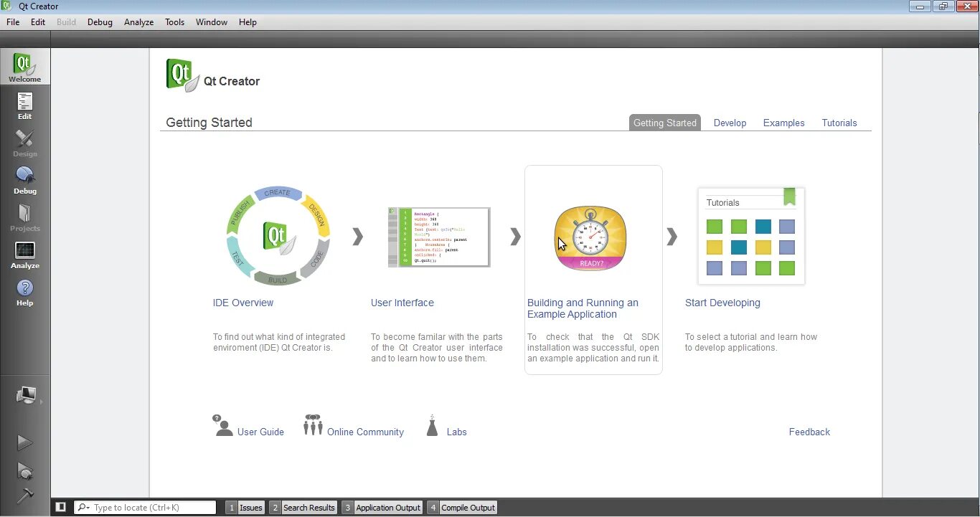Open the Help menu in menu bar

(x=248, y=22)
